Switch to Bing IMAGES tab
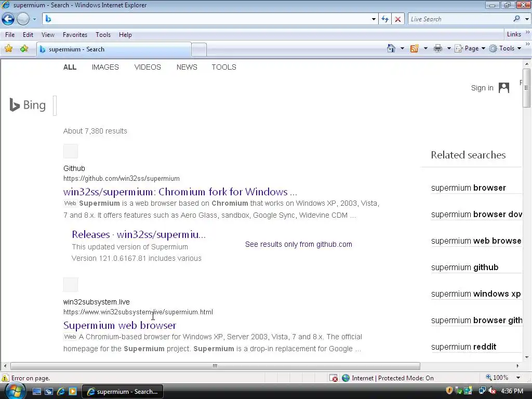532x399 pixels. (x=105, y=67)
